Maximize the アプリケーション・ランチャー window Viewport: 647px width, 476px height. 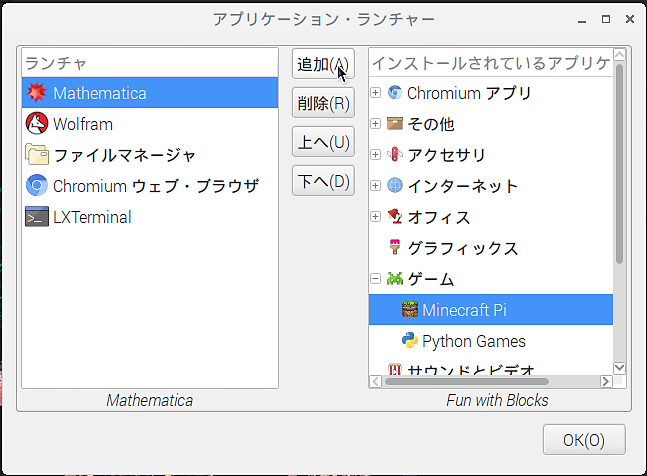pyautogui.click(x=606, y=19)
